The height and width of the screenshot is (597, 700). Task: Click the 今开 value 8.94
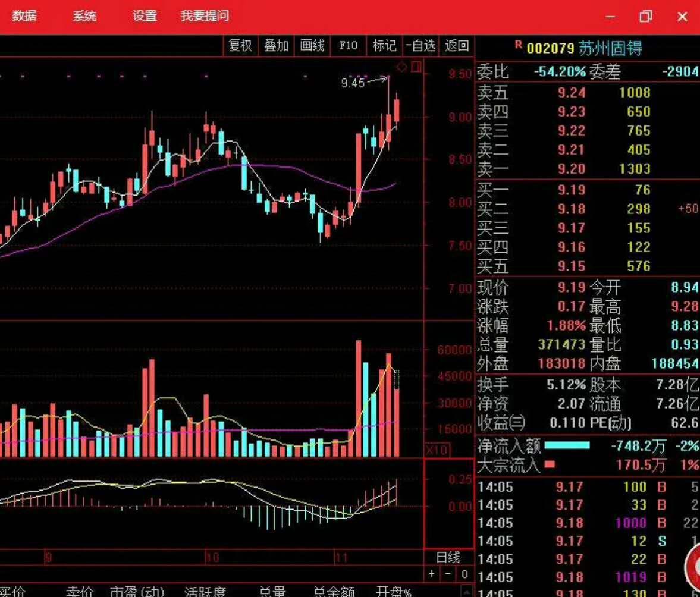coord(685,287)
